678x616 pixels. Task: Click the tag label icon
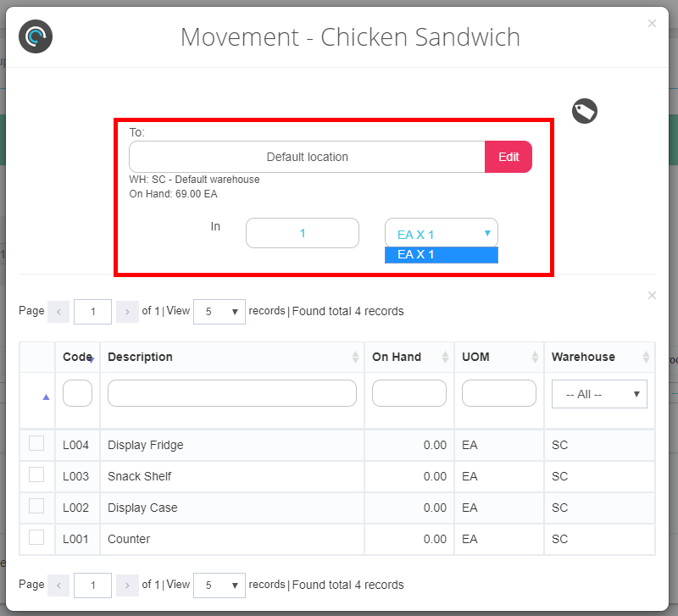click(x=585, y=111)
